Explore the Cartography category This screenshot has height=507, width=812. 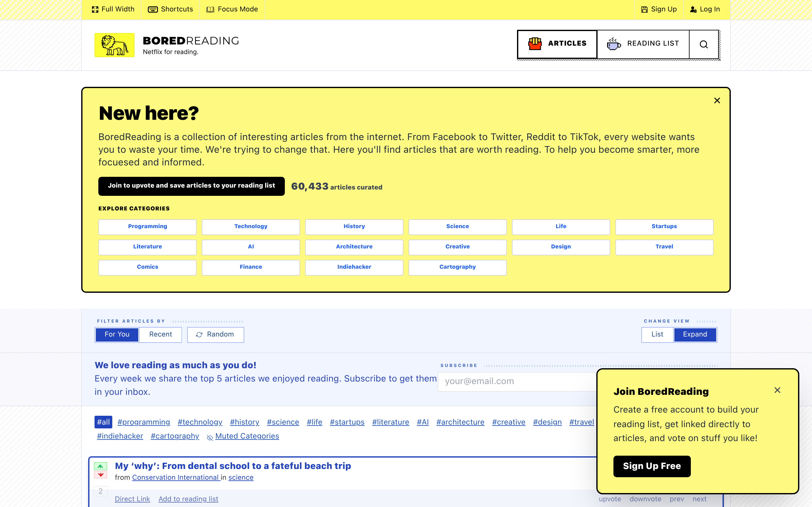457,267
